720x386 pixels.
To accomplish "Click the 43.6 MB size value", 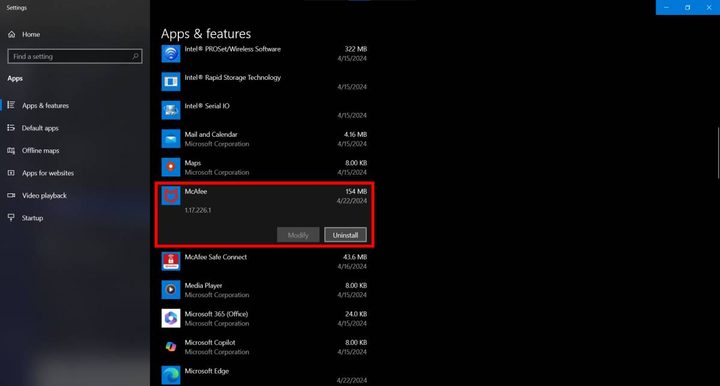I will (x=355, y=257).
